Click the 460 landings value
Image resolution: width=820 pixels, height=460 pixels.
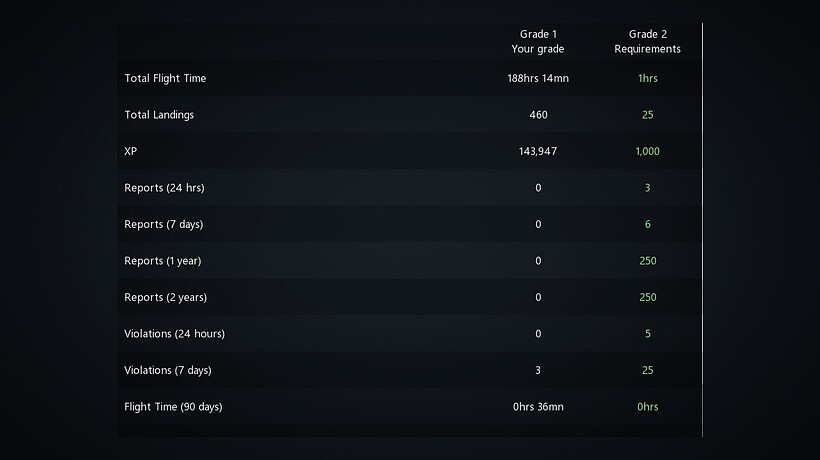click(x=538, y=115)
